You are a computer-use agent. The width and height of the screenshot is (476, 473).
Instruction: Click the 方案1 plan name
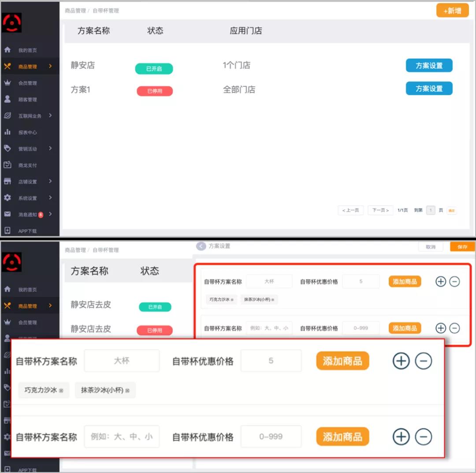[x=81, y=89]
